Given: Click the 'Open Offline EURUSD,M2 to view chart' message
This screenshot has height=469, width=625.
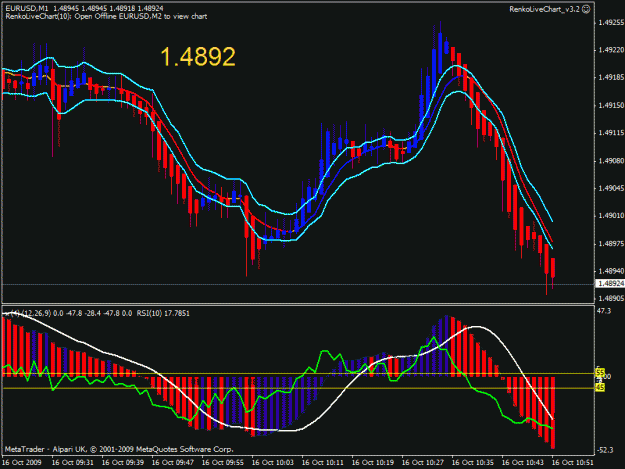Looking at the screenshot, I should click(141, 16).
